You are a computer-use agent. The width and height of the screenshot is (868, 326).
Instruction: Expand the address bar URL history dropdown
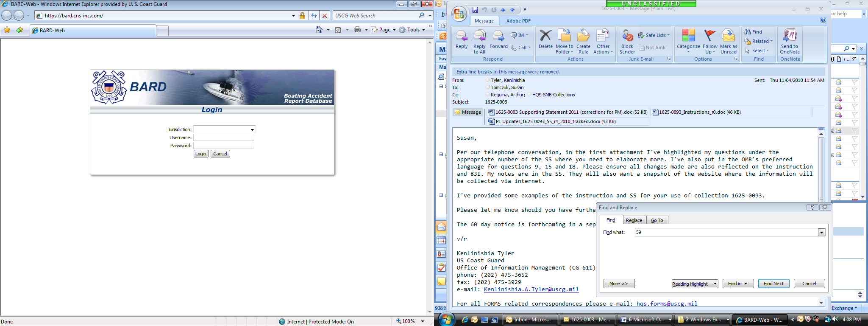pyautogui.click(x=293, y=16)
